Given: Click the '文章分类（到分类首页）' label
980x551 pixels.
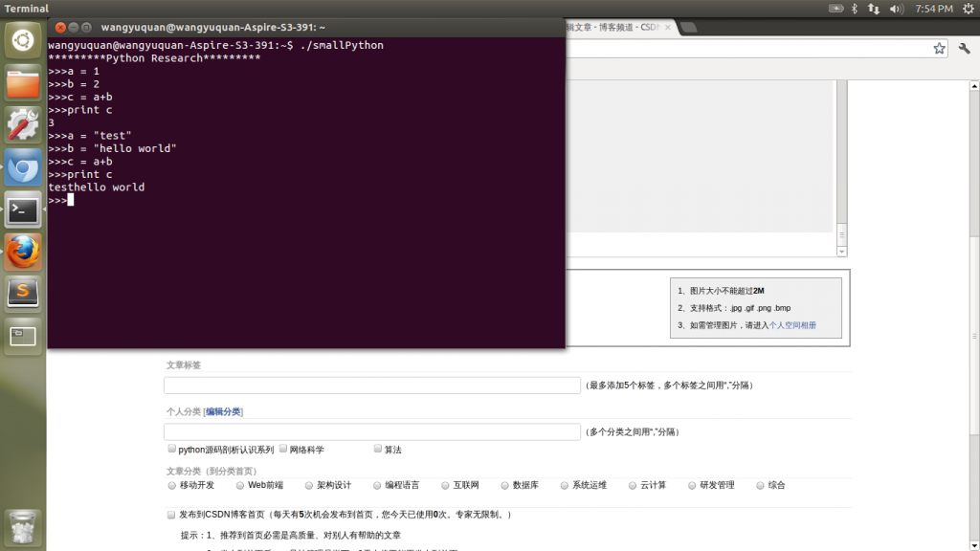Looking at the screenshot, I should coord(212,471).
